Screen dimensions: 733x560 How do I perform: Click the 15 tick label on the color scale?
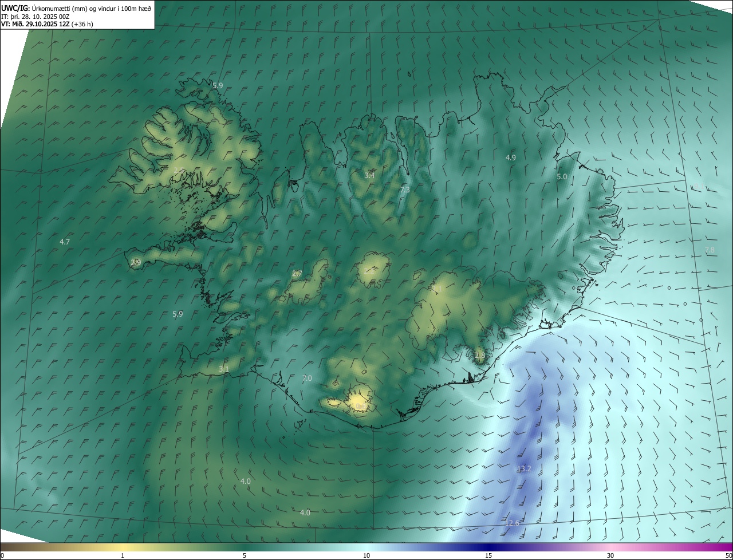[x=488, y=556]
